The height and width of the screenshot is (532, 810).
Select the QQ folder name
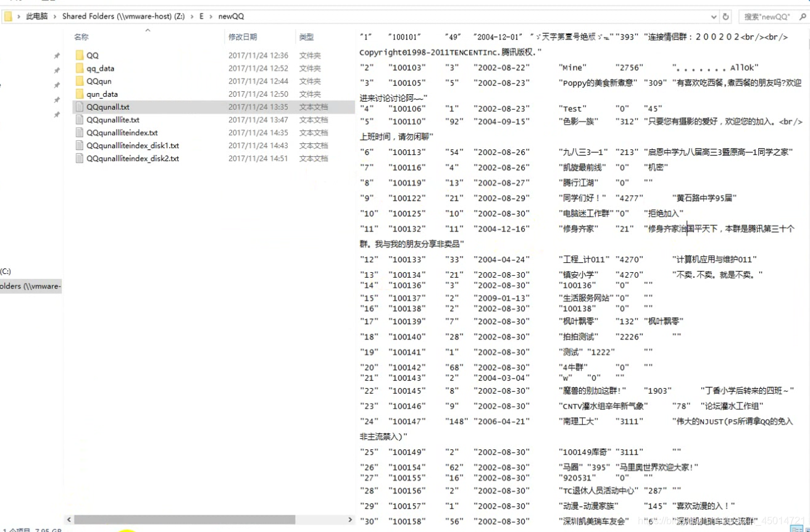coord(92,56)
